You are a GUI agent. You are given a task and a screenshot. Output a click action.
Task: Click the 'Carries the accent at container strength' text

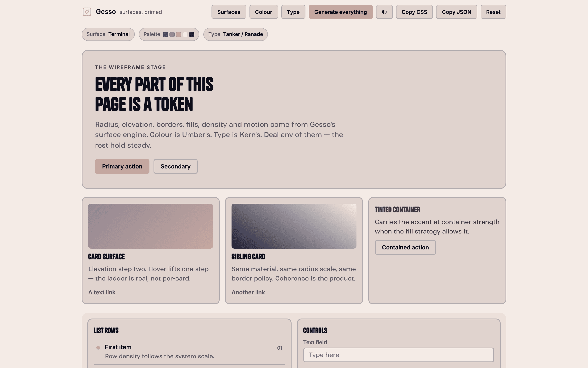(437, 227)
